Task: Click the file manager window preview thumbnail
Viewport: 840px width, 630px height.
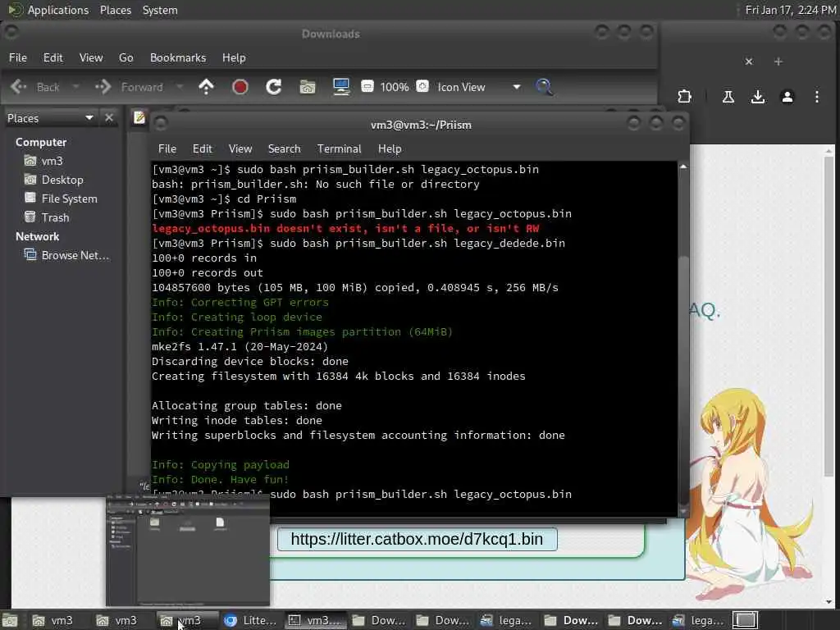Action: coord(188,550)
